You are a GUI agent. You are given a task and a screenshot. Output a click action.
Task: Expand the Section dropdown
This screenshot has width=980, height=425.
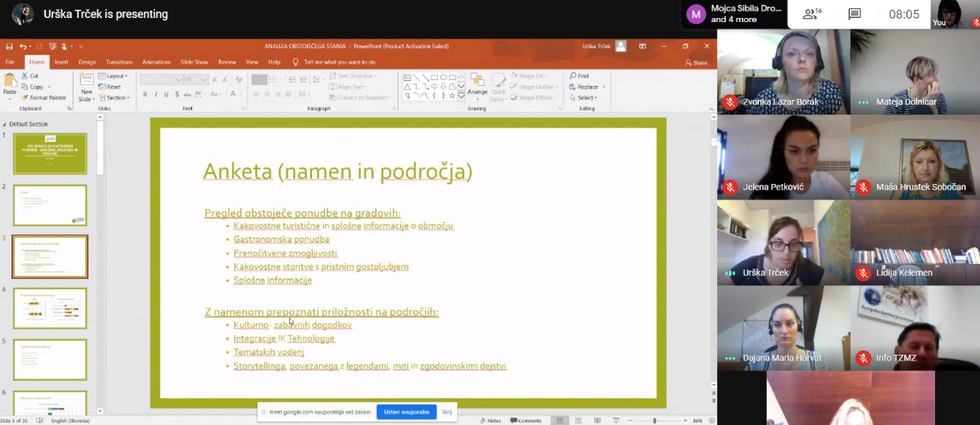pyautogui.click(x=117, y=97)
